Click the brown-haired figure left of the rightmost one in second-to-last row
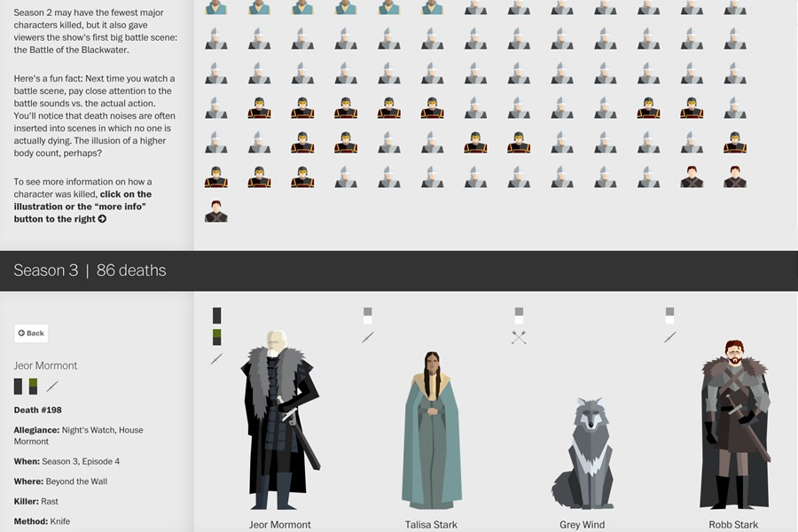798x532 pixels. (x=692, y=176)
